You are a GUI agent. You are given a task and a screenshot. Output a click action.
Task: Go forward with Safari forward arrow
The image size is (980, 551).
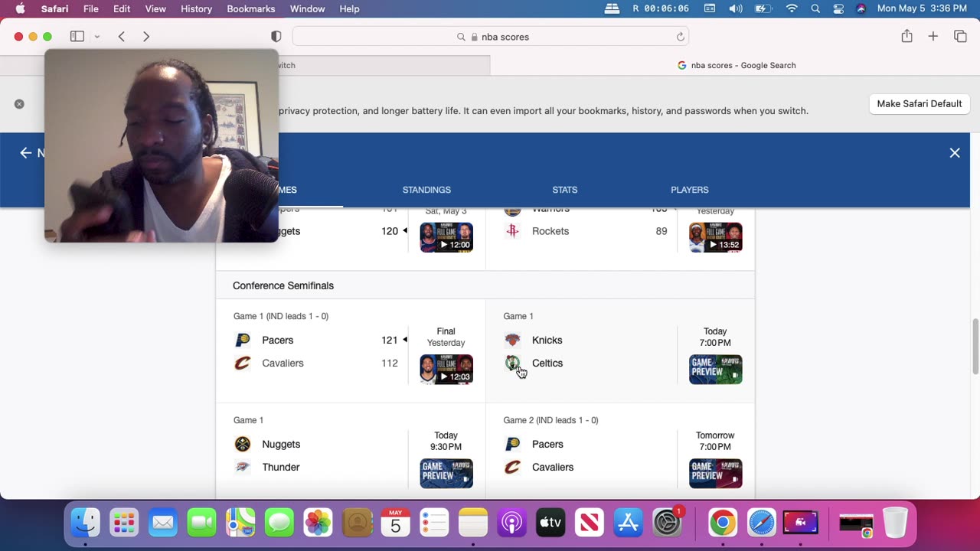point(146,37)
